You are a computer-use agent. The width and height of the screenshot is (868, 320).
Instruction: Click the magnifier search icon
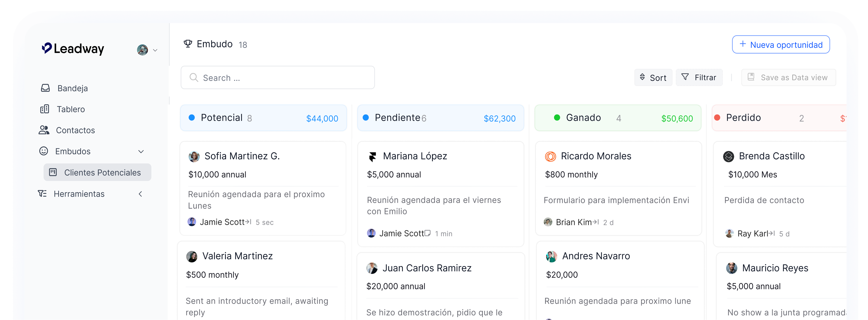[x=194, y=78]
